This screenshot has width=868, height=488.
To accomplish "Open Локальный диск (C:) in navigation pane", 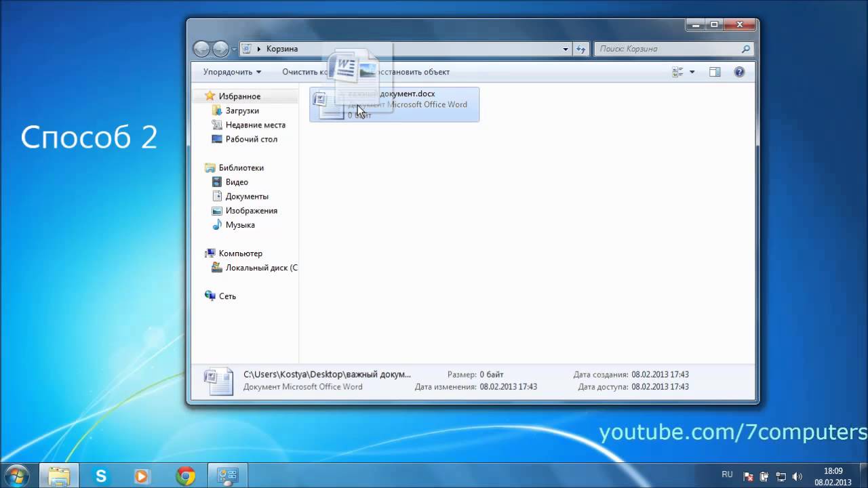I will pos(261,267).
